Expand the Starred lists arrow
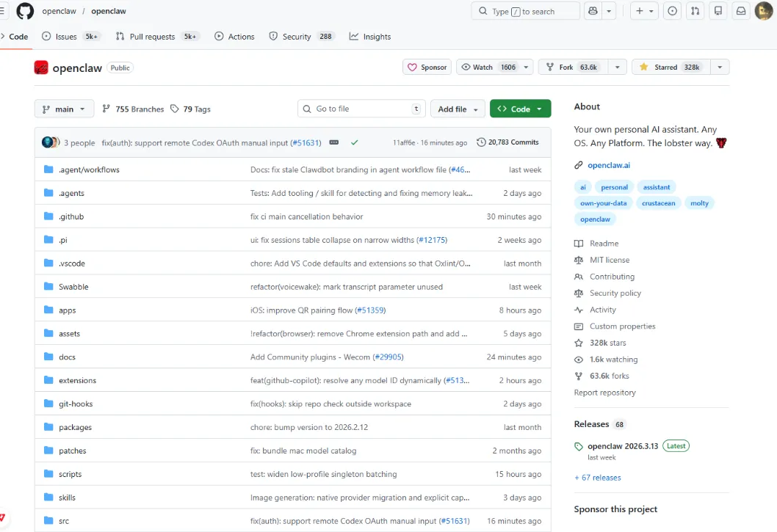The height and width of the screenshot is (532, 777). [x=720, y=67]
